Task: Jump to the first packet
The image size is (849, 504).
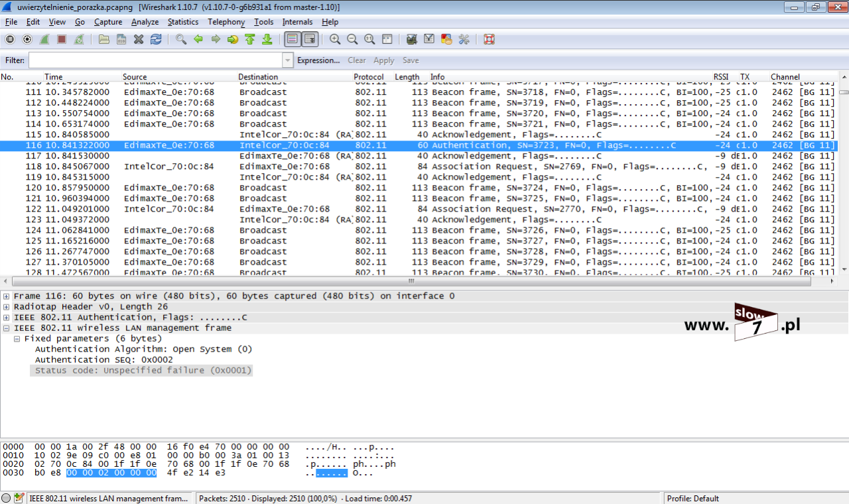Action: [x=250, y=39]
